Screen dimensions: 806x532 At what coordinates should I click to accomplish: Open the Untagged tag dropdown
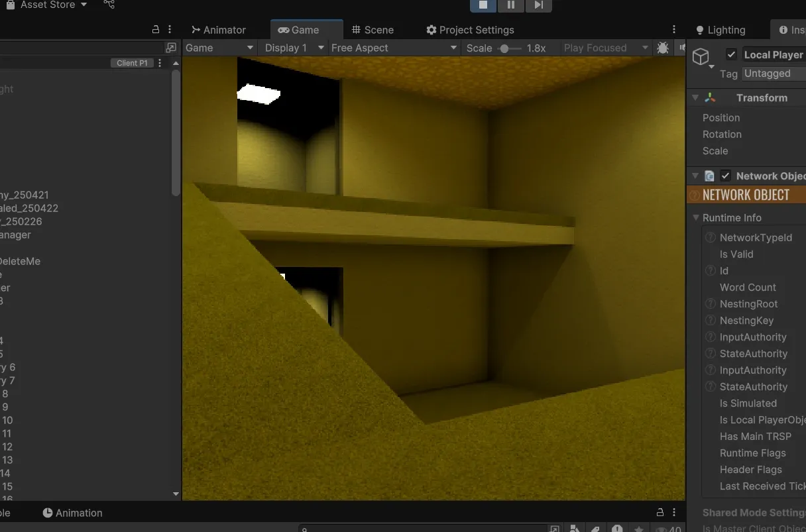pos(773,74)
